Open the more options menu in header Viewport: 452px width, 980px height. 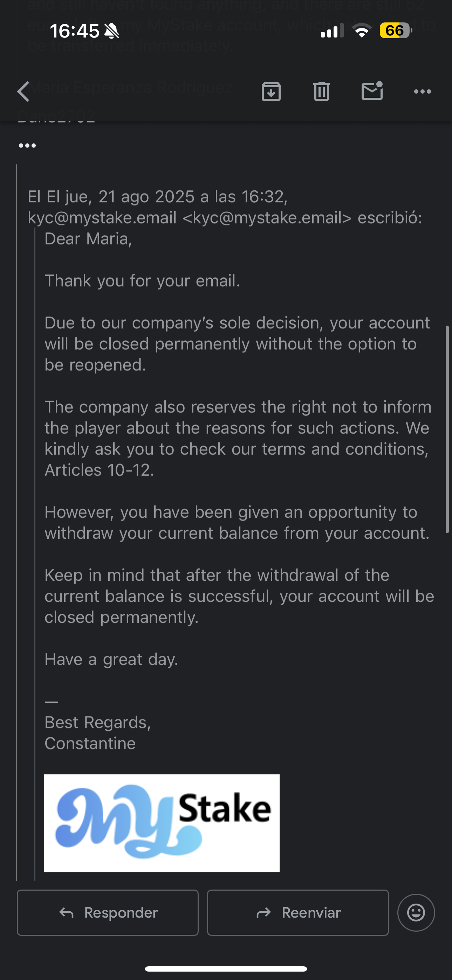pos(422,92)
